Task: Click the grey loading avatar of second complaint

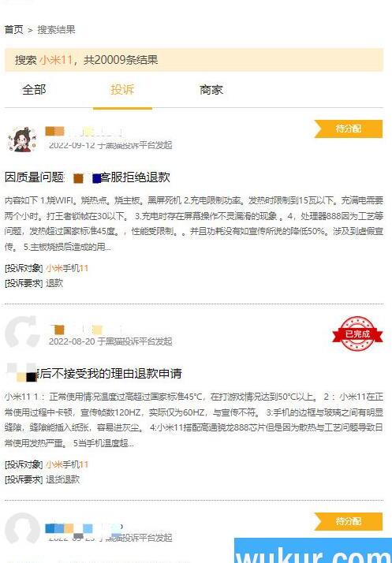Action: pos(22,332)
